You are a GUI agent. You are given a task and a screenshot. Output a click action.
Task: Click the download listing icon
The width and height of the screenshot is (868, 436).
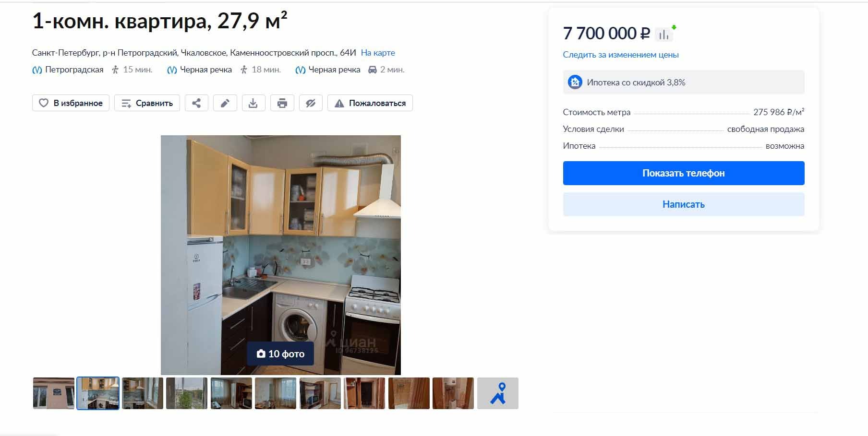tap(253, 103)
